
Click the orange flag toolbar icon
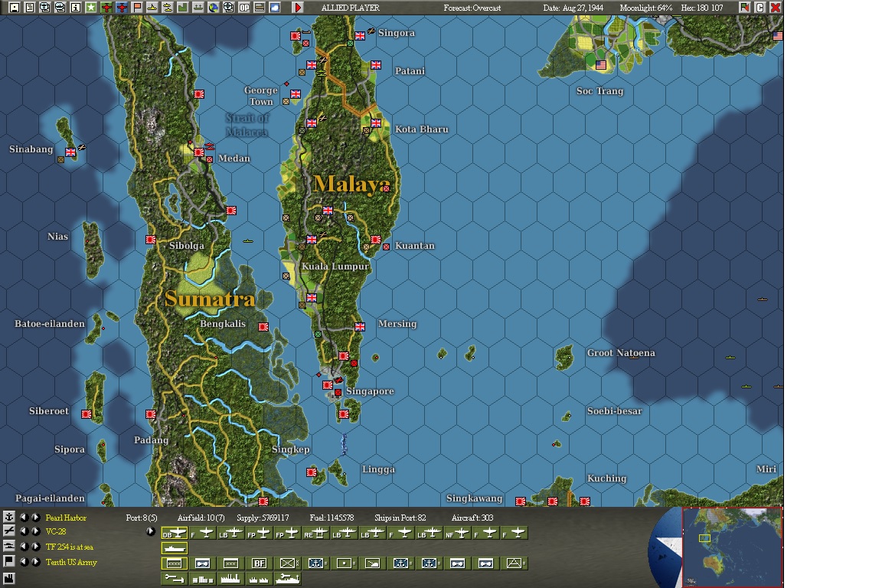[x=137, y=8]
